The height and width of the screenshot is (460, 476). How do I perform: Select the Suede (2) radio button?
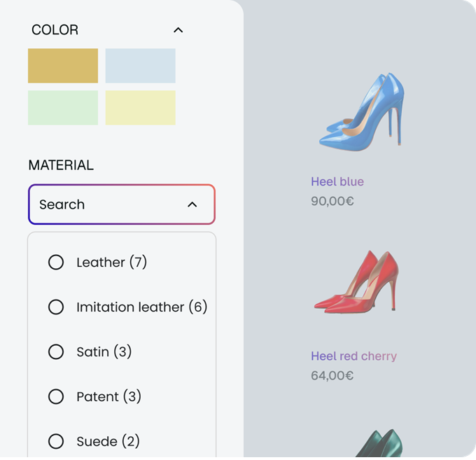(56, 442)
